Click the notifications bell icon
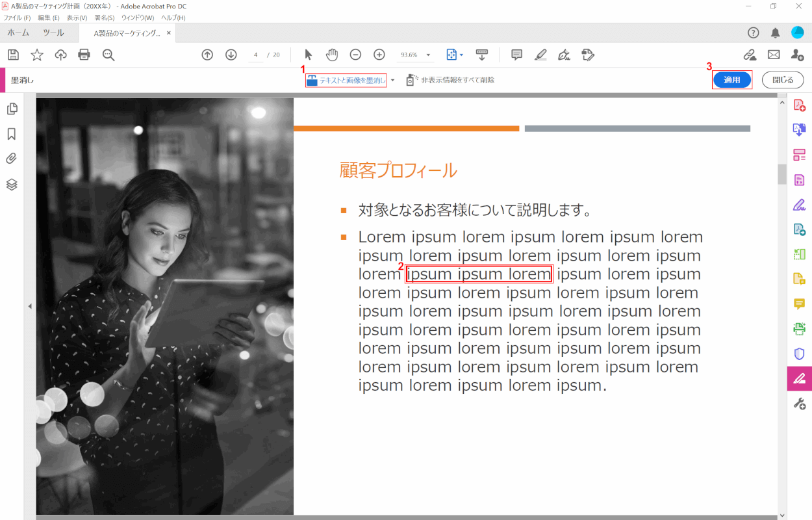 [775, 33]
